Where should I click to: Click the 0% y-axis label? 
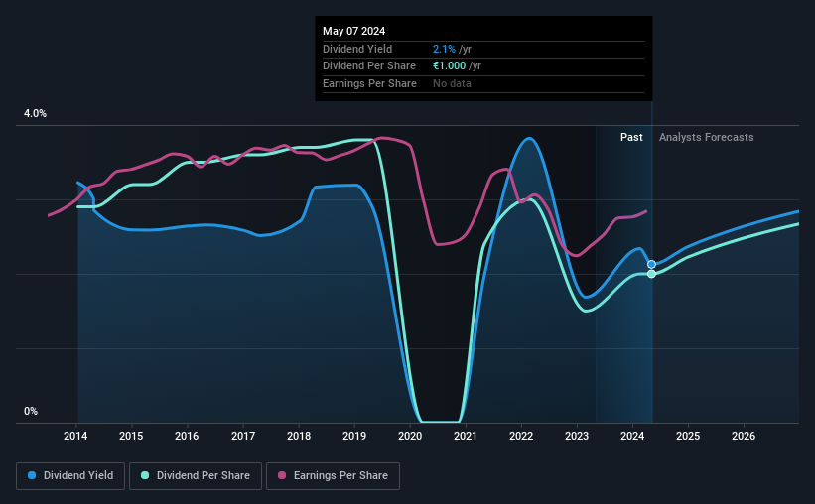point(31,411)
